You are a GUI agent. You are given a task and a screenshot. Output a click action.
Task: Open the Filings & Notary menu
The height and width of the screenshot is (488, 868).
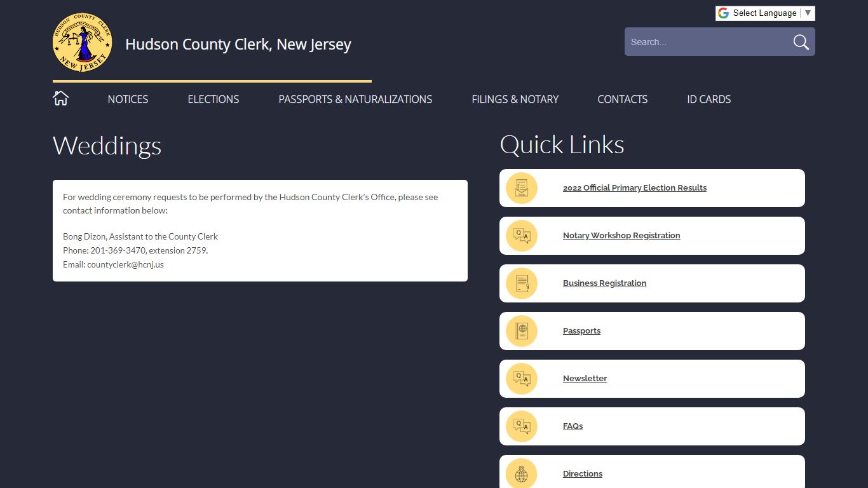[515, 99]
